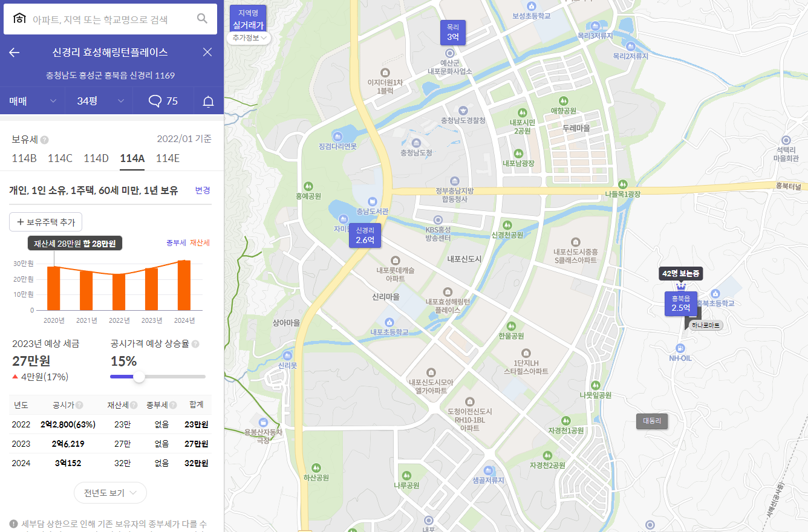Click the 목리 3억 price marker
Screen dimensions: 808x532
tap(453, 33)
